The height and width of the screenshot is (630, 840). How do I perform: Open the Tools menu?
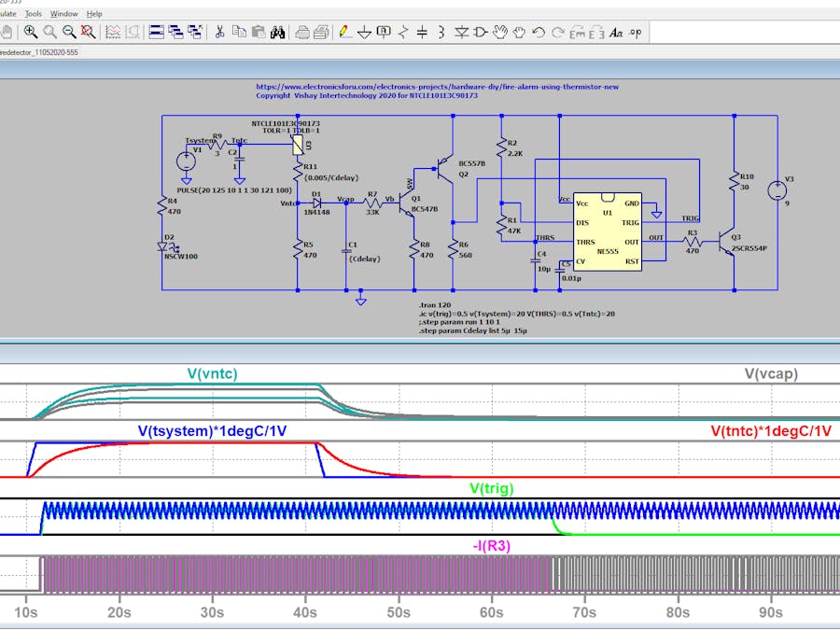click(x=34, y=14)
